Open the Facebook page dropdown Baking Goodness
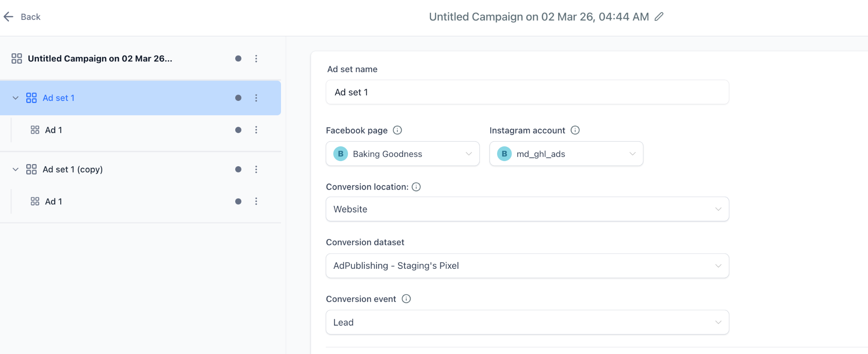 coord(403,153)
